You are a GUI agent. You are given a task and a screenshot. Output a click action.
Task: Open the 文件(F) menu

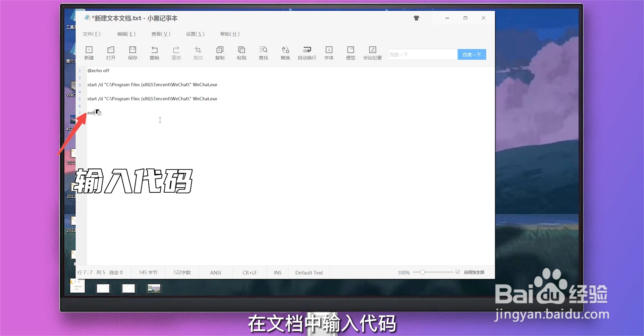point(91,34)
